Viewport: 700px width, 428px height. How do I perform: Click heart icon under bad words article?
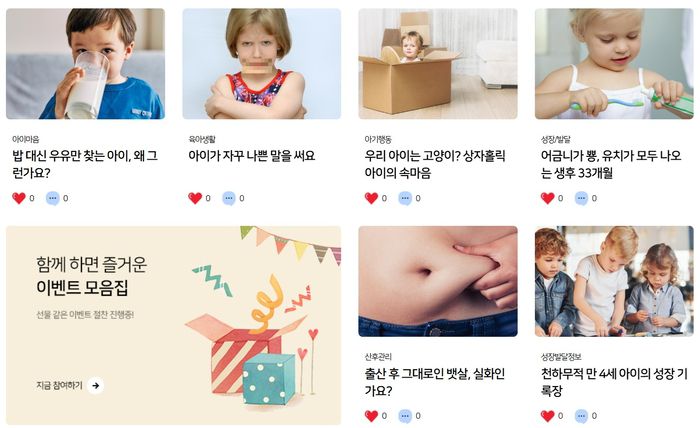click(195, 198)
